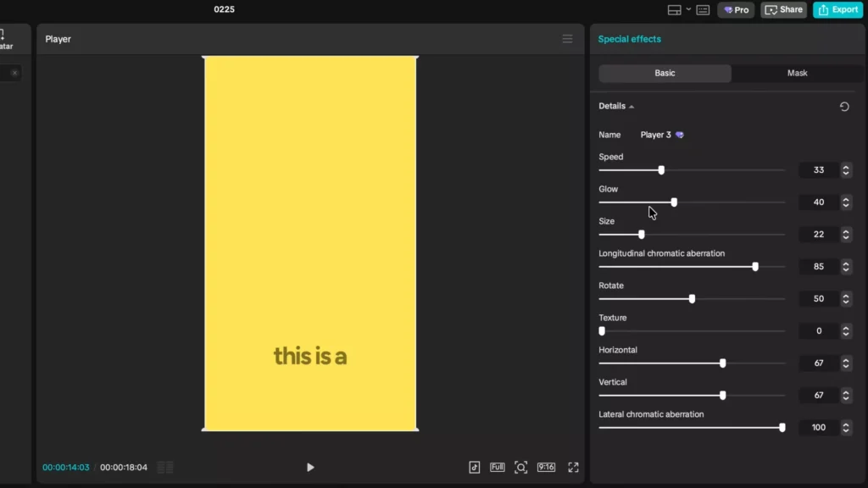Click the 9:16 aspect ratio icon
This screenshot has width=868, height=488.
pyautogui.click(x=547, y=467)
